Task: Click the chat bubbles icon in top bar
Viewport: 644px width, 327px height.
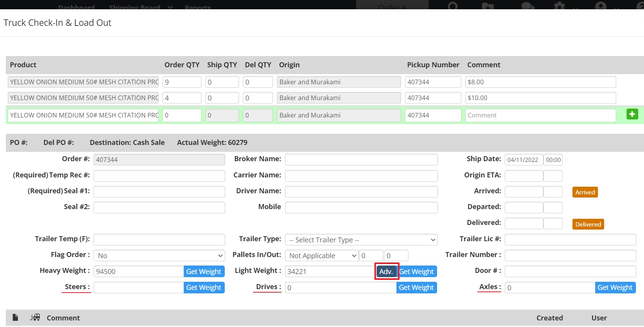Action: [528, 7]
